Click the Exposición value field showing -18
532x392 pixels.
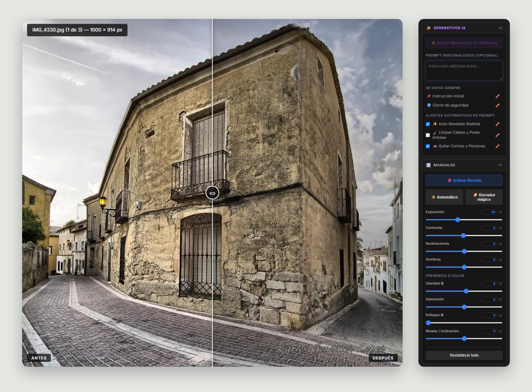(489, 212)
